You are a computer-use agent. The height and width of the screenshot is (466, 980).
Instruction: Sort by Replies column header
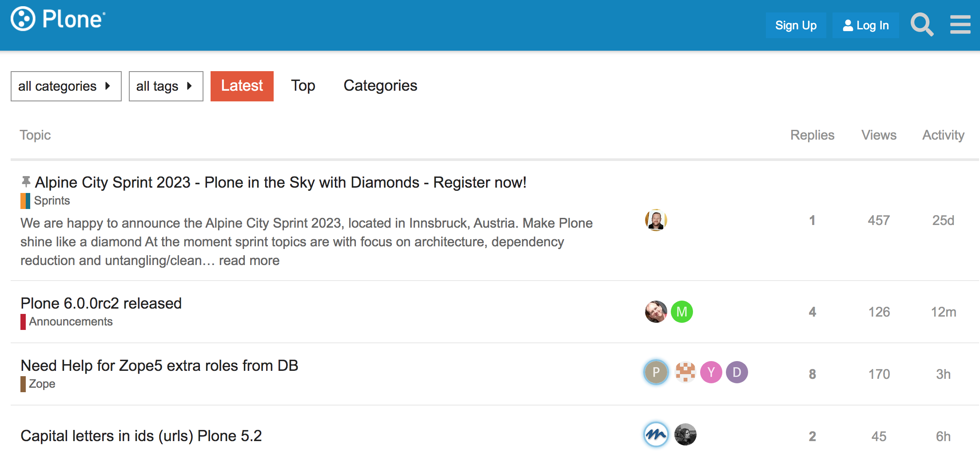coord(812,135)
